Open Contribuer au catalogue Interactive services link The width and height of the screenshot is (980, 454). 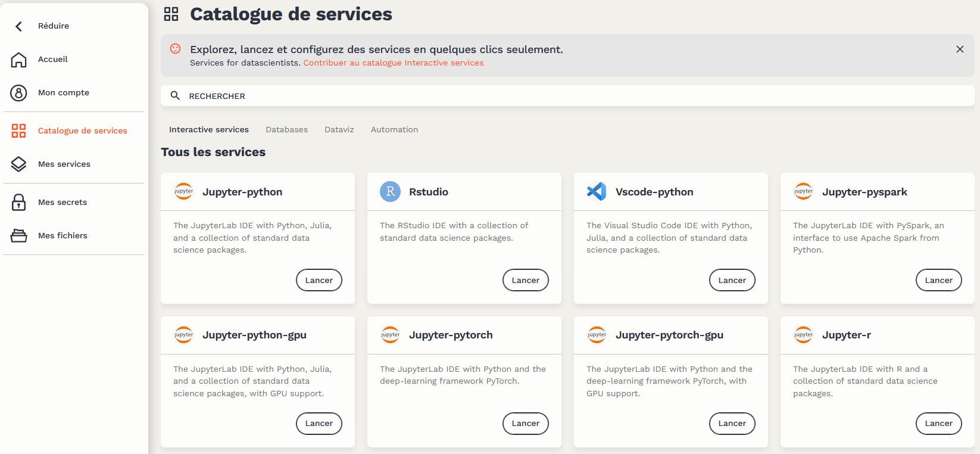click(393, 63)
